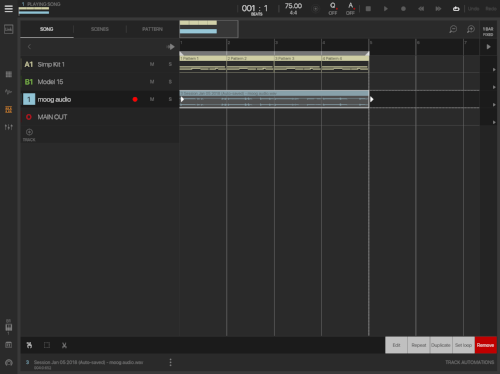The image size is (500, 374).
Task: Toggle quantize Q OFF
Action: [x=333, y=9]
